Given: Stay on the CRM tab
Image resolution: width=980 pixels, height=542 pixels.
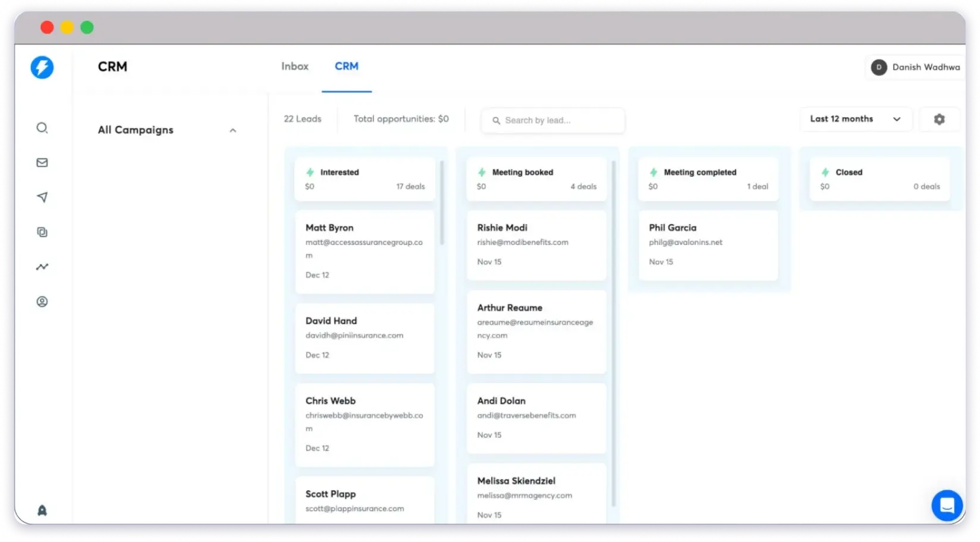Looking at the screenshot, I should pyautogui.click(x=347, y=66).
